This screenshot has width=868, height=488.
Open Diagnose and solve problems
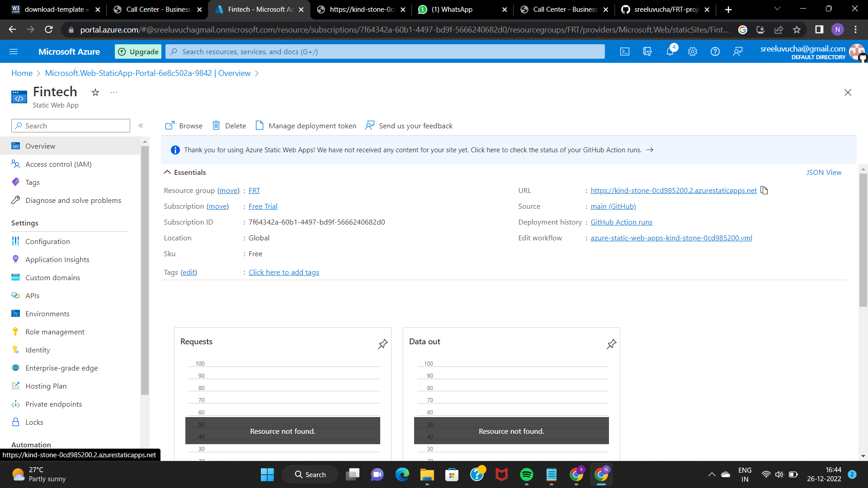coord(73,200)
